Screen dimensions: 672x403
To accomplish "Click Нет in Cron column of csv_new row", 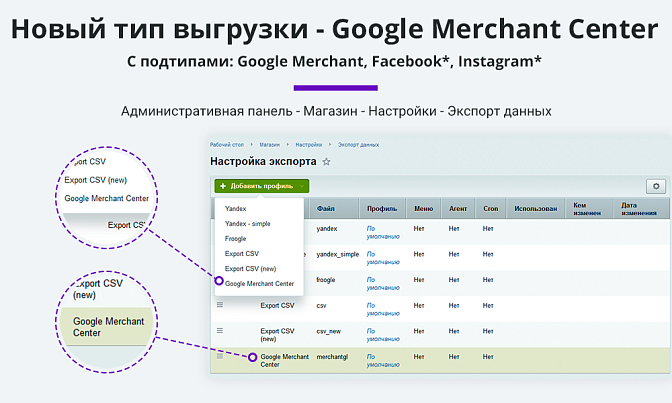I will [x=488, y=331].
